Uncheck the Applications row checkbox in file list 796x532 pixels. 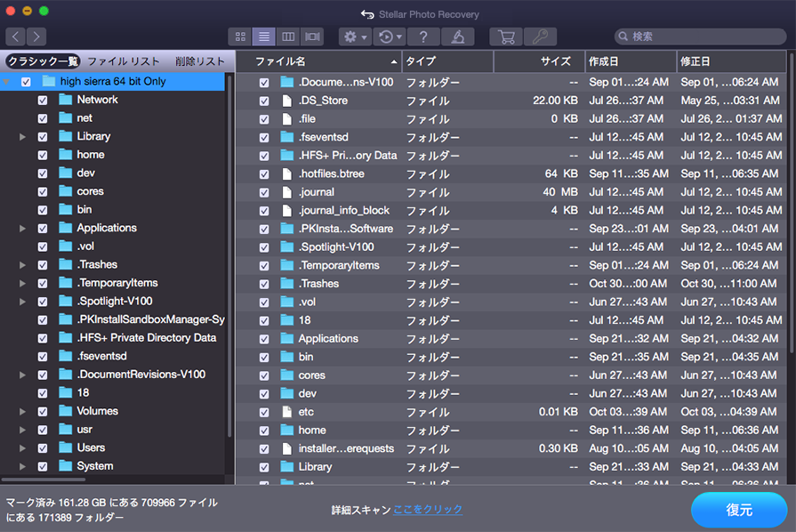(x=264, y=339)
